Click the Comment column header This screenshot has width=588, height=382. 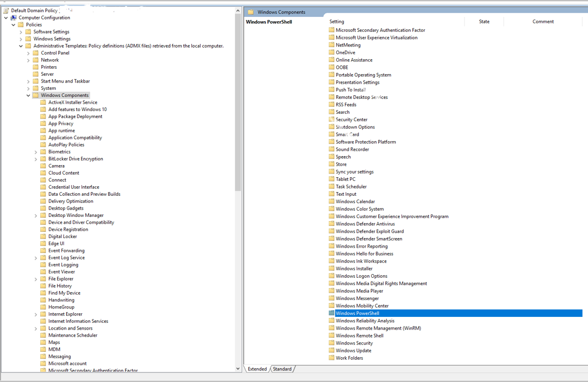pos(543,22)
